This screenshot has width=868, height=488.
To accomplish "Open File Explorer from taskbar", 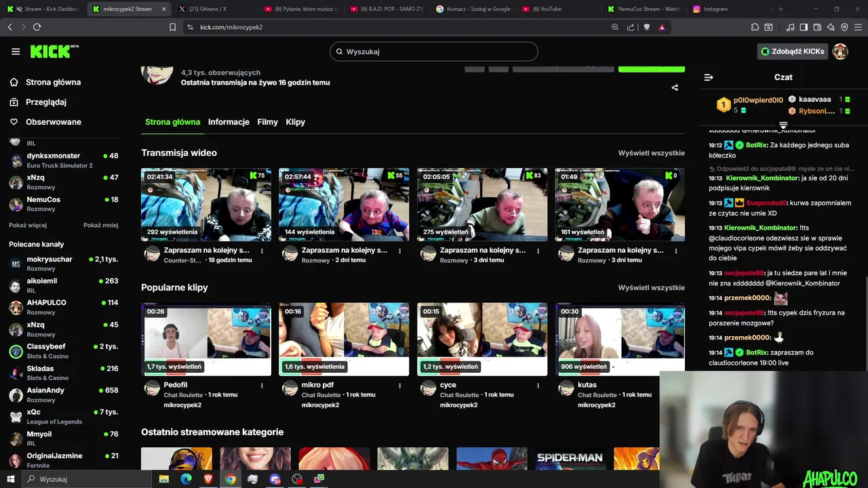I will click(x=163, y=479).
